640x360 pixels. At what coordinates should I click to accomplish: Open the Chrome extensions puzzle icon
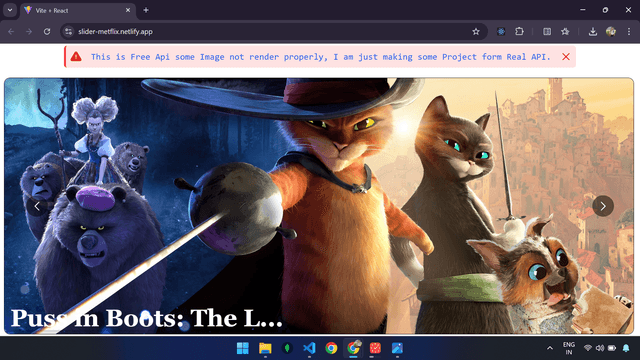[x=519, y=31]
